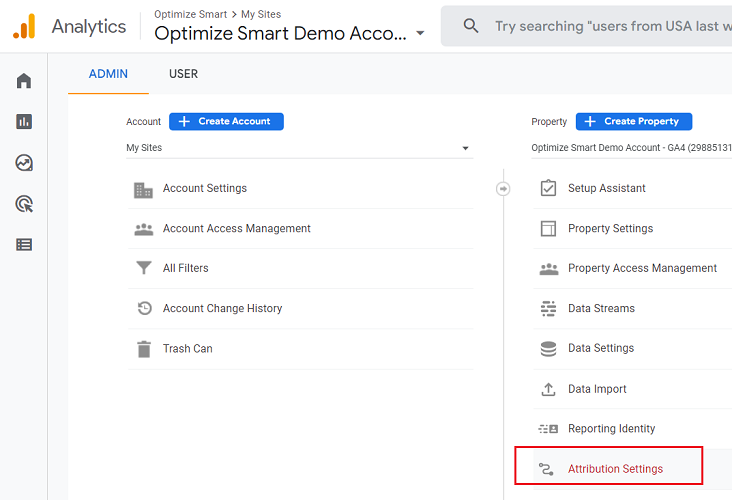Click the Account Access Management people icon
This screenshot has height=500, width=732.
pyautogui.click(x=144, y=229)
